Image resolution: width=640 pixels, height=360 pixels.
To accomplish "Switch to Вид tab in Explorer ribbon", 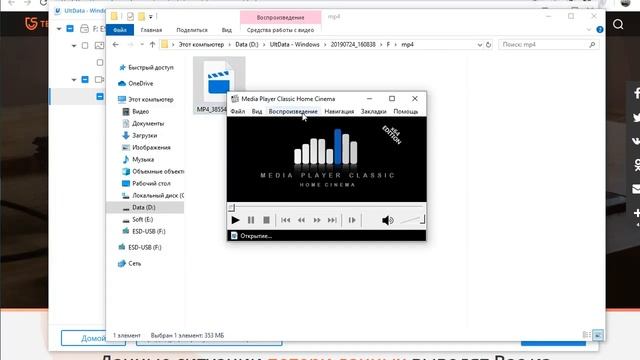I will pos(227,30).
